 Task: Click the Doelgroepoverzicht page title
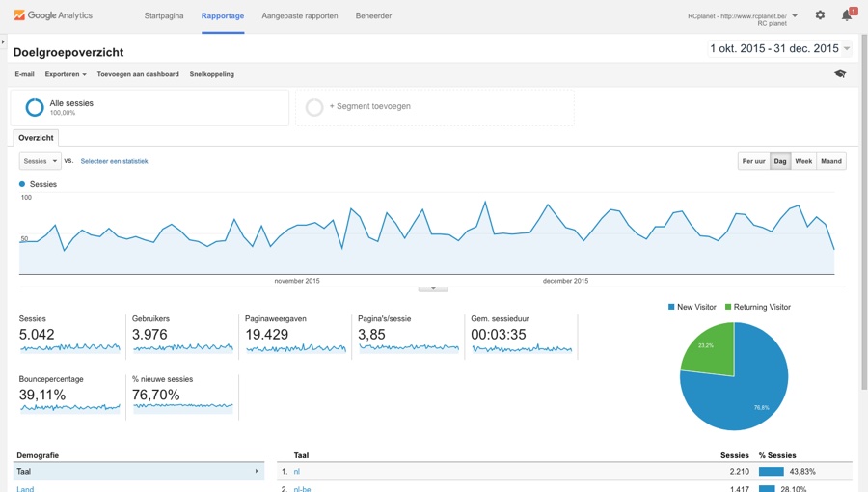pos(68,52)
